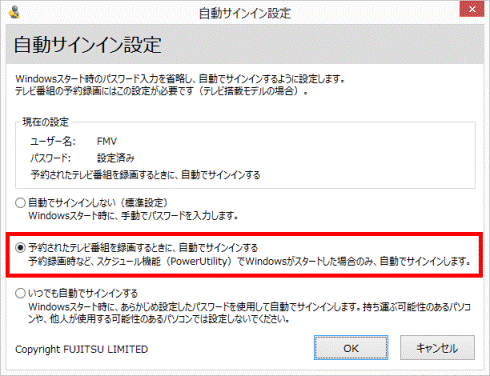Click description mentioning PowerUtility schedule function
This screenshot has width=490, height=376.
[249, 261]
